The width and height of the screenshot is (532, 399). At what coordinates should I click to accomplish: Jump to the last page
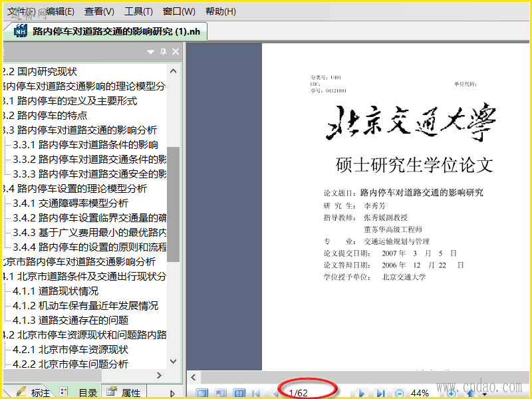(380, 394)
